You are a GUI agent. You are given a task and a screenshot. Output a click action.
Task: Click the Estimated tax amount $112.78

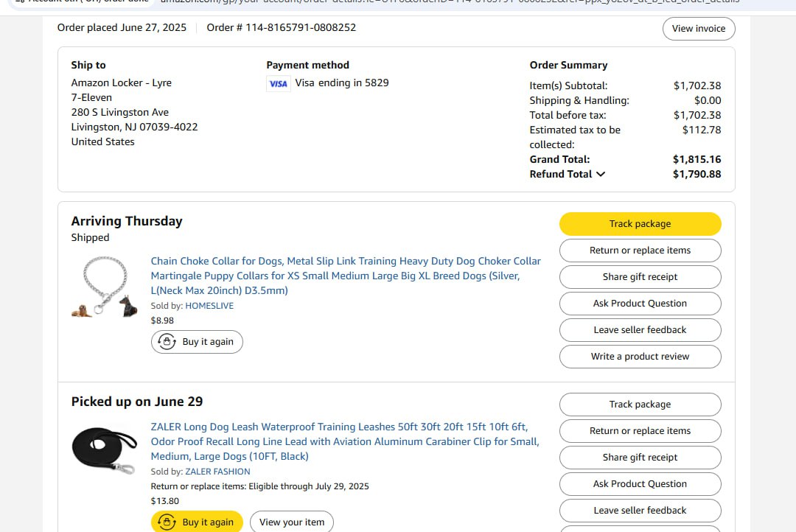click(x=702, y=130)
